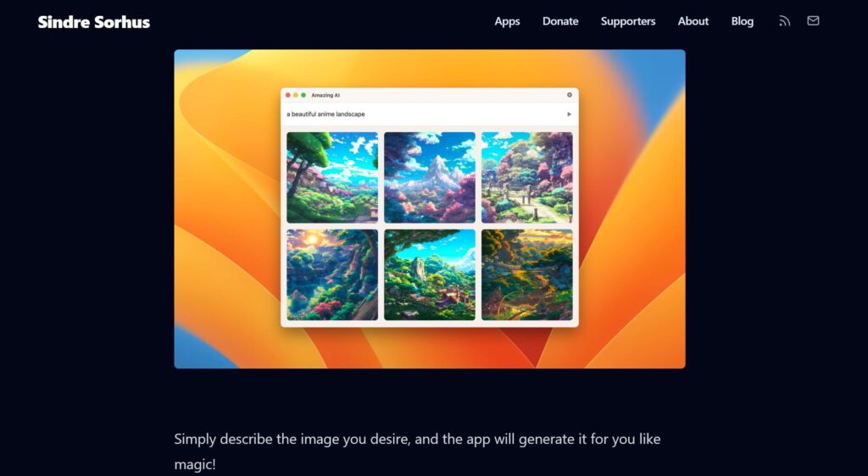Viewport: 868px width, 476px height.
Task: Choose the garden path with fence thumbnail
Action: tap(526, 177)
